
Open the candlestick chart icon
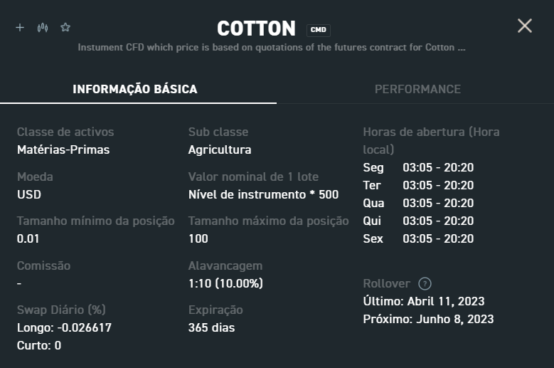[x=43, y=28]
